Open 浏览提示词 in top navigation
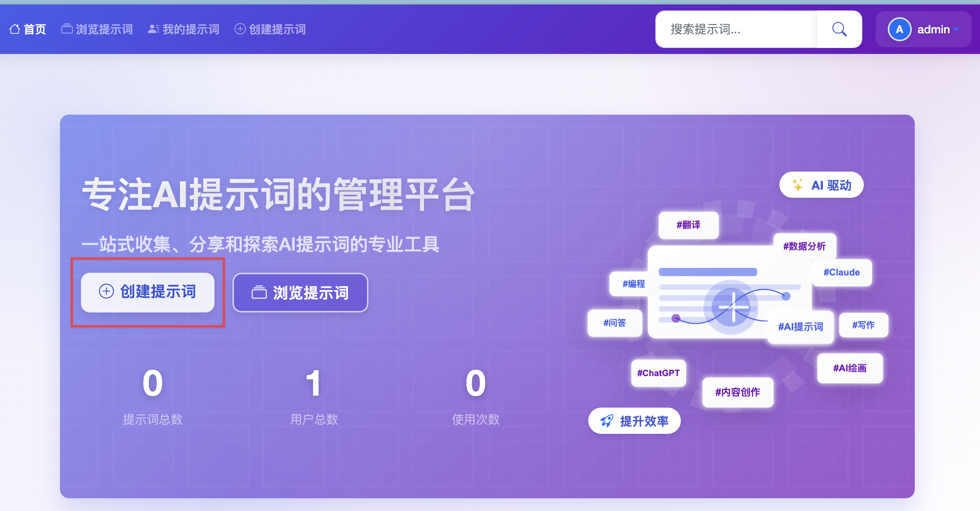 click(97, 29)
